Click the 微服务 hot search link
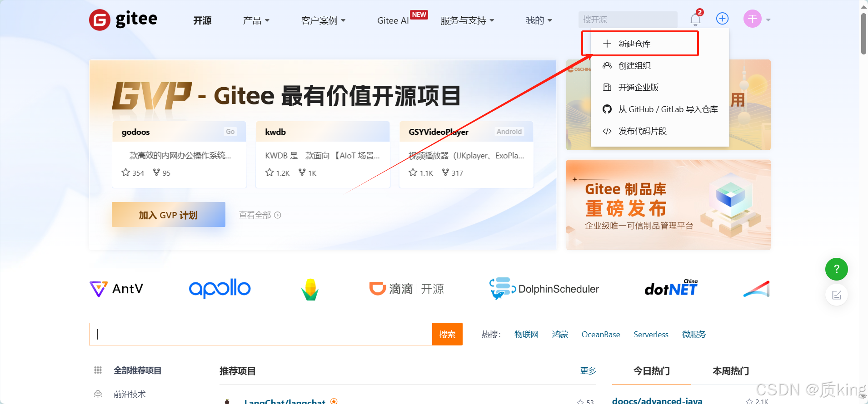Image resolution: width=868 pixels, height=404 pixels. (x=694, y=334)
